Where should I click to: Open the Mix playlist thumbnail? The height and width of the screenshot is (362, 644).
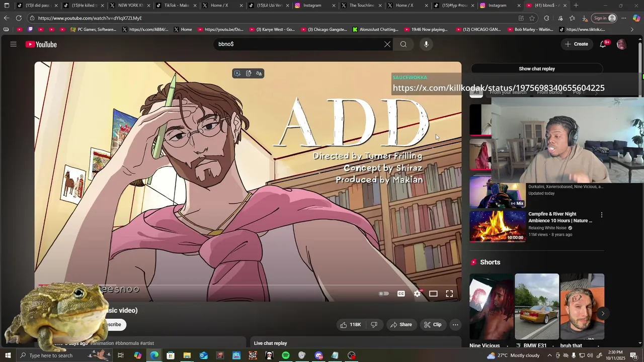(x=498, y=192)
